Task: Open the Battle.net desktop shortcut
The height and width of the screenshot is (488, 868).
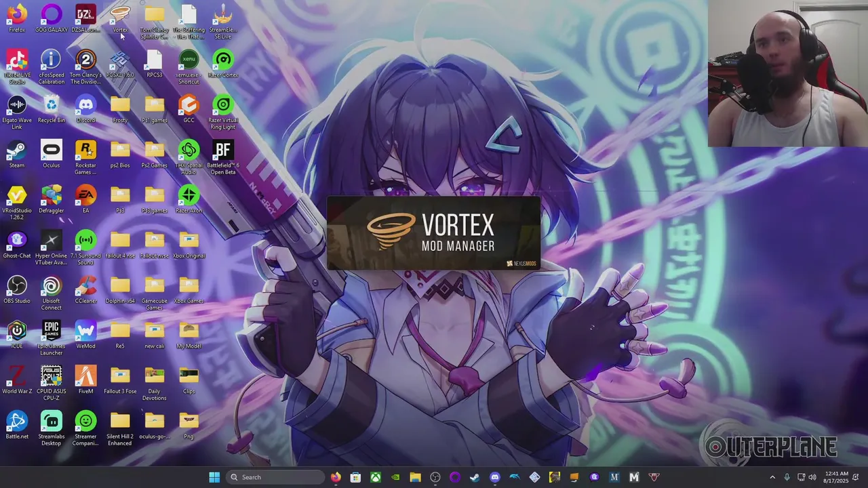Action: 17,425
